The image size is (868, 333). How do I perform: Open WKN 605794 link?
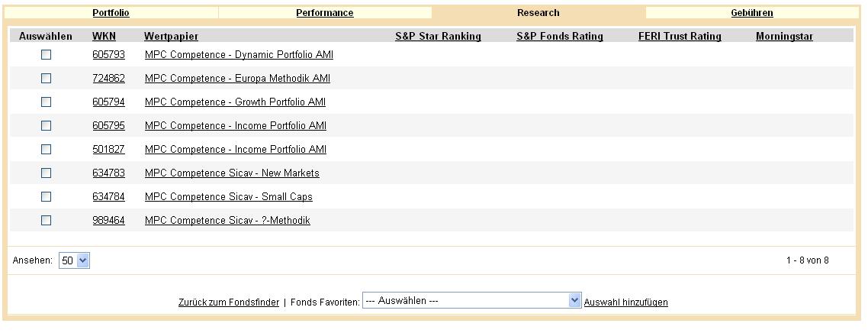(x=108, y=102)
